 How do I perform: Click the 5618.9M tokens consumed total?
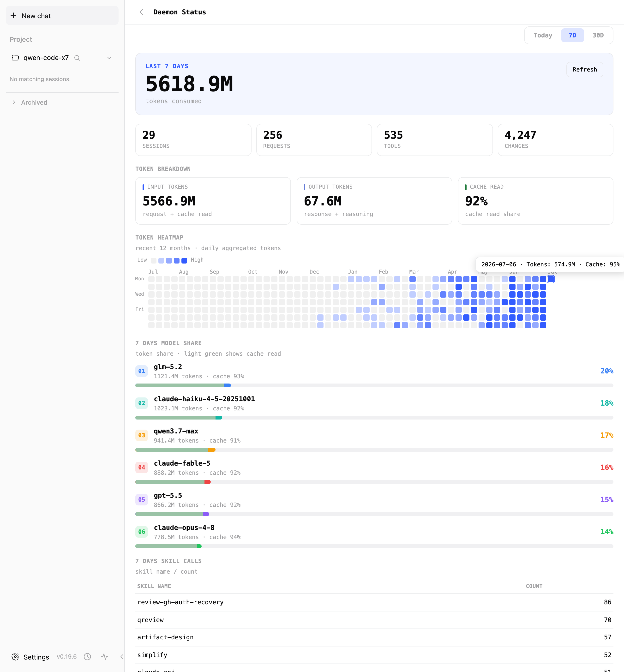(x=189, y=84)
